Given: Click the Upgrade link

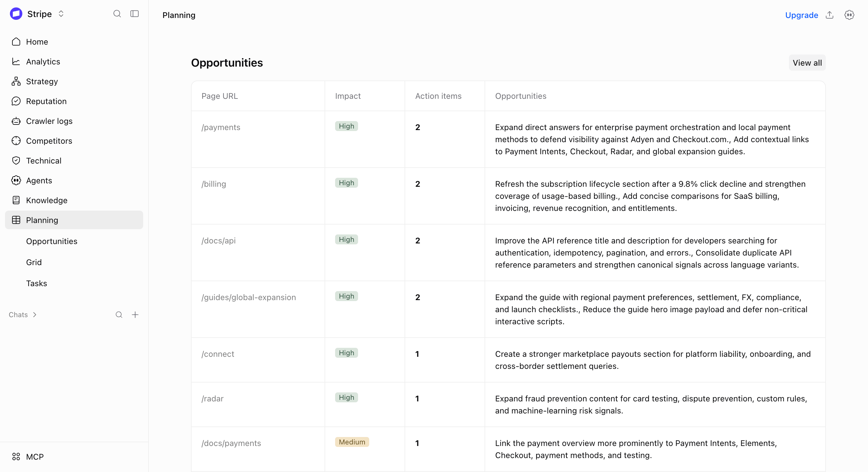Looking at the screenshot, I should [x=802, y=15].
